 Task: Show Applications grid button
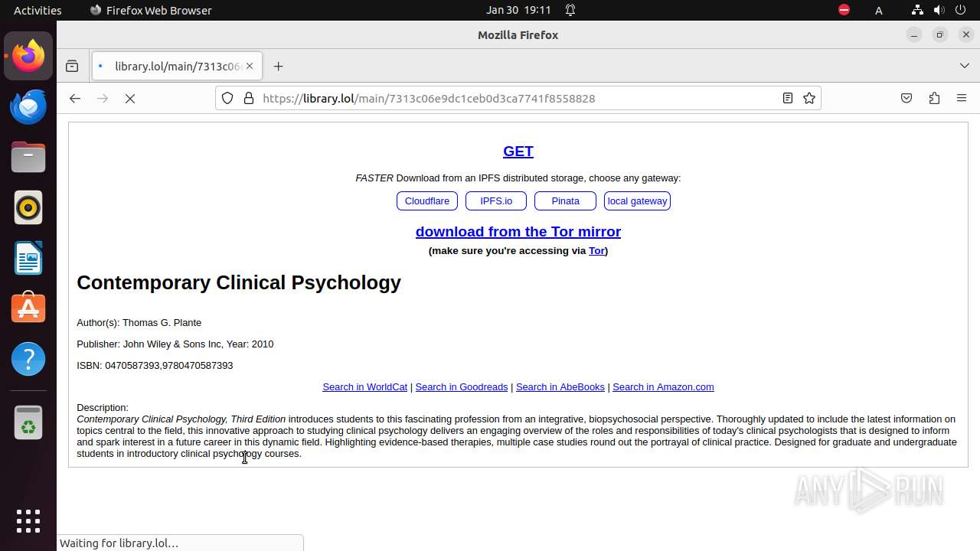click(28, 521)
